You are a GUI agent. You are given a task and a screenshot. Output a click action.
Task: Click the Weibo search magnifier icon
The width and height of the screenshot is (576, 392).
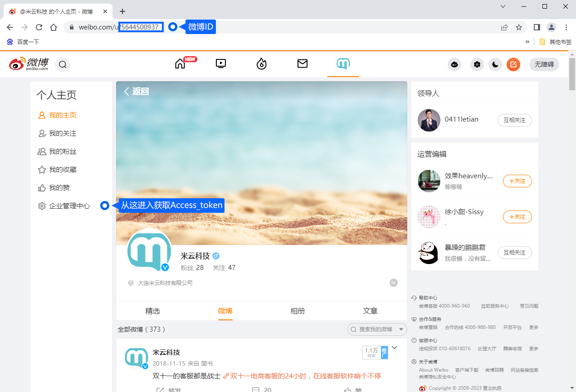point(63,64)
